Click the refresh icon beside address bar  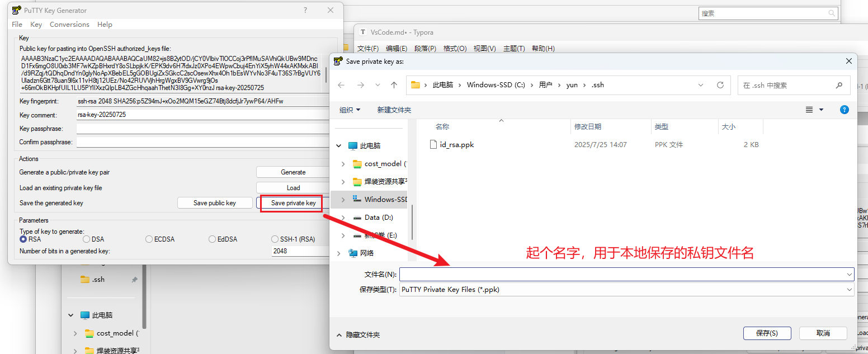[x=720, y=85]
